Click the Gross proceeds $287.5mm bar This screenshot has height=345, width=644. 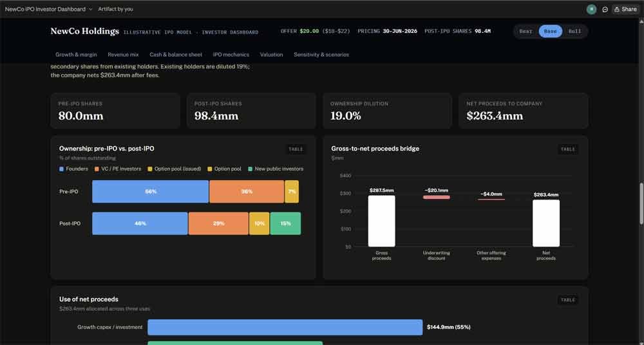coord(381,221)
